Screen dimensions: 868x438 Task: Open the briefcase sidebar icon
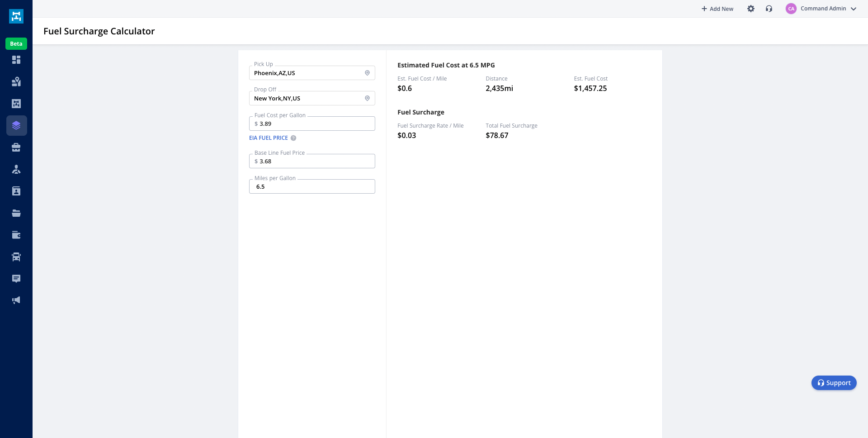click(x=16, y=148)
